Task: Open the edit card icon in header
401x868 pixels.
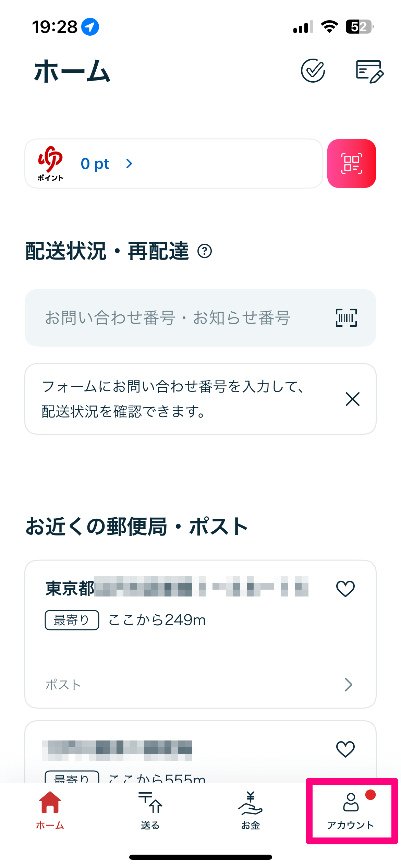Action: point(370,71)
